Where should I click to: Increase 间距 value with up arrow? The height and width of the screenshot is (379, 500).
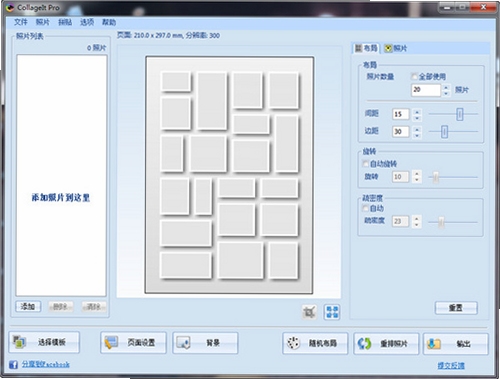[x=417, y=112]
